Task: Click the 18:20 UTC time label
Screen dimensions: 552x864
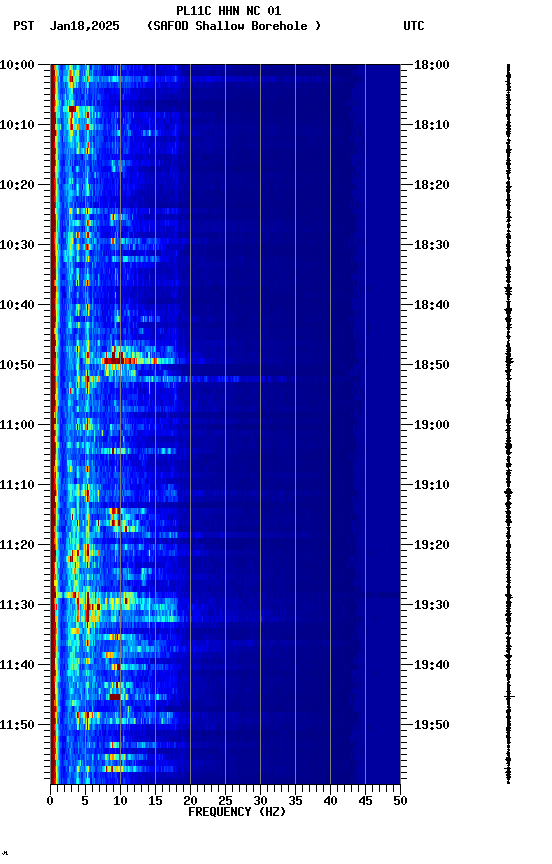Action: click(432, 185)
